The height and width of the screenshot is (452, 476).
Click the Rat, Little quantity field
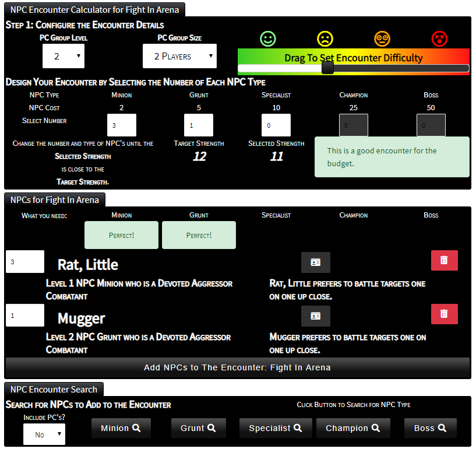click(25, 261)
